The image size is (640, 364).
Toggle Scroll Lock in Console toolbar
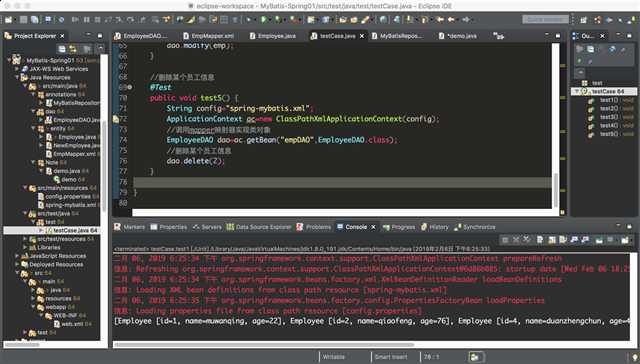(x=552, y=240)
